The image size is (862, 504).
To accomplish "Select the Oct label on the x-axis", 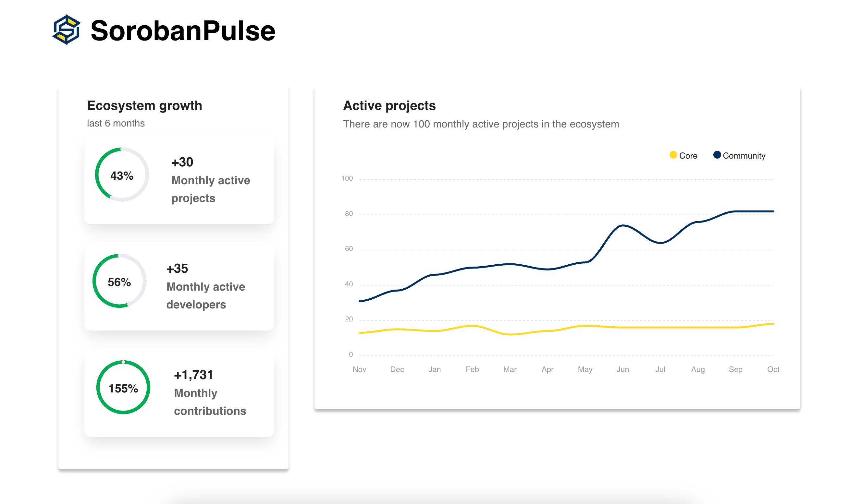I will (x=773, y=369).
